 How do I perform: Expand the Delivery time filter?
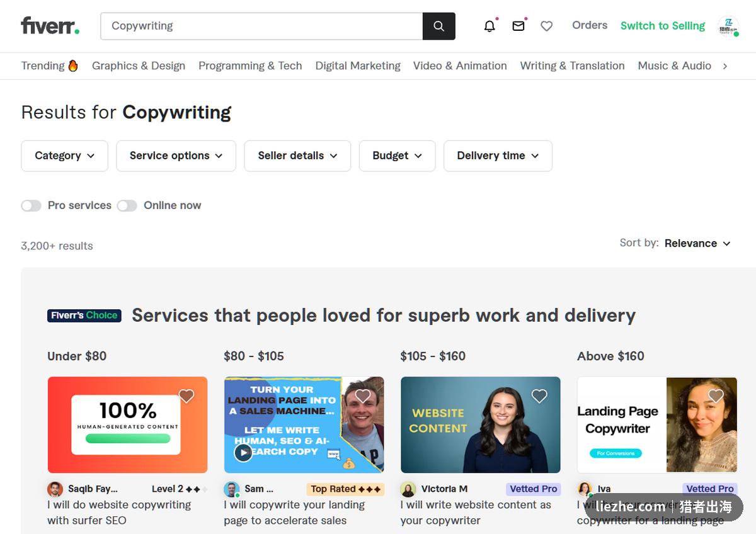pos(498,156)
